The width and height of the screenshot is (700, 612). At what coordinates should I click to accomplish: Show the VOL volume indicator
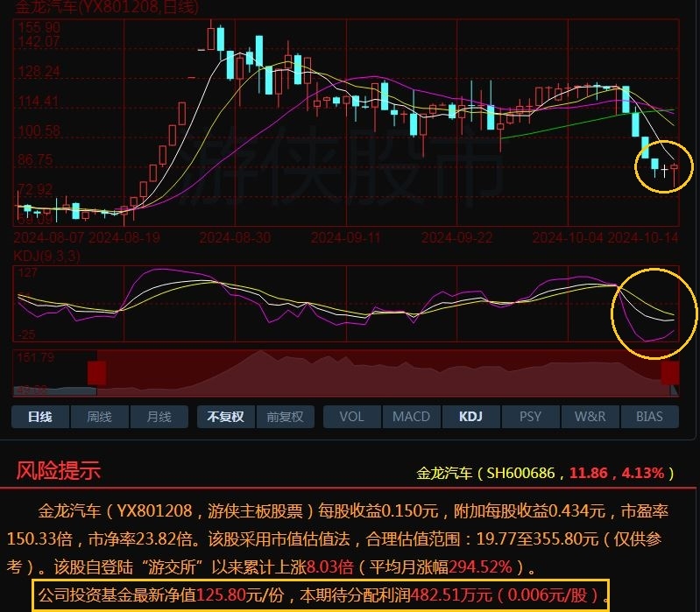click(351, 417)
